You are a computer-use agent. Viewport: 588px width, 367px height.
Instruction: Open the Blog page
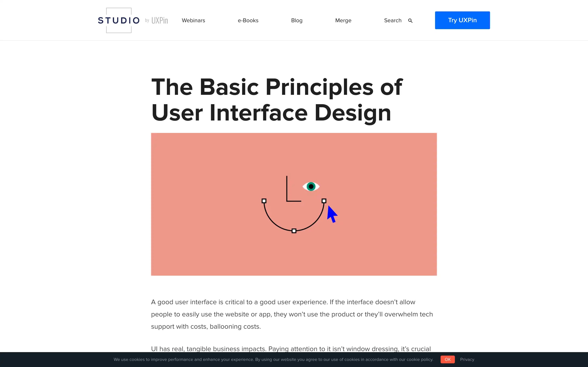tap(297, 20)
